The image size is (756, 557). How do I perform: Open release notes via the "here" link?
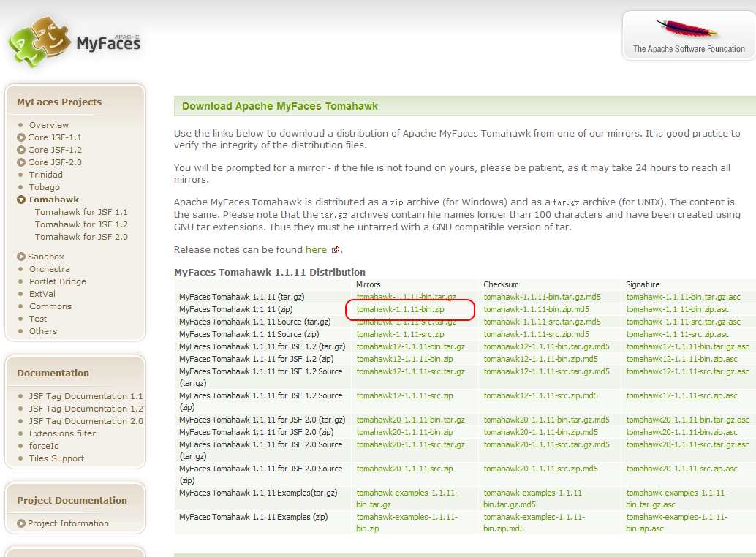[316, 249]
